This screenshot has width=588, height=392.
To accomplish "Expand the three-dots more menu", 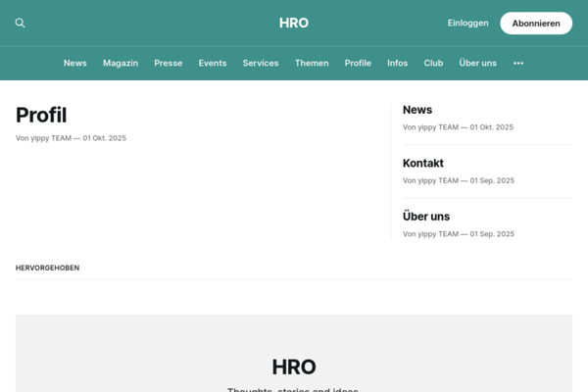I will click(x=518, y=63).
